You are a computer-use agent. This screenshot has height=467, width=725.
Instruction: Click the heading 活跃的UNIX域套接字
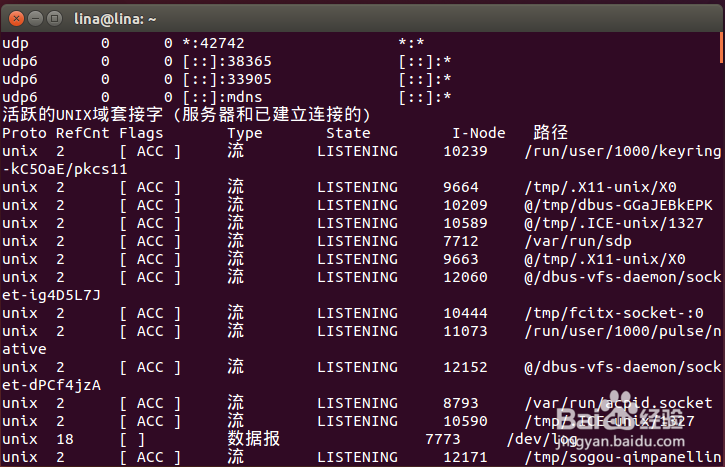coord(83,115)
